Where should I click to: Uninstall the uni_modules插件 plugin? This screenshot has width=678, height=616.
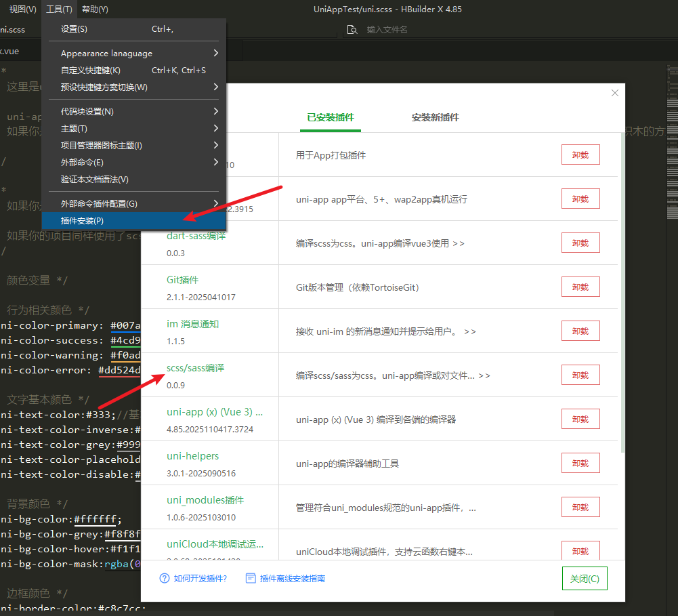(580, 508)
